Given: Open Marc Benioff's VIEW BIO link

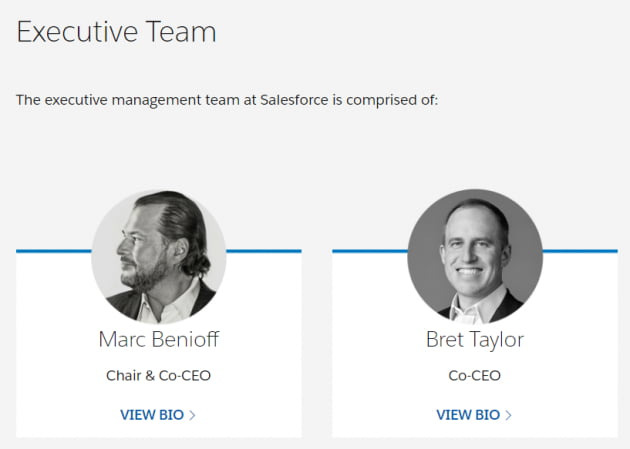Looking at the screenshot, I should click(x=158, y=414).
